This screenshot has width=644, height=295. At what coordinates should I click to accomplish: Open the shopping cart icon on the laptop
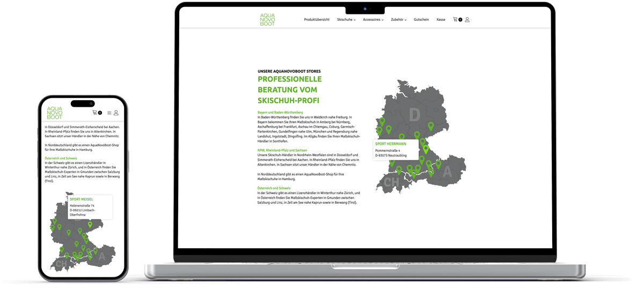tap(455, 19)
